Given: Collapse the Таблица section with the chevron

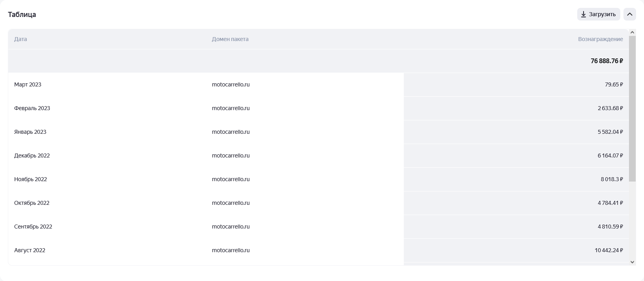Looking at the screenshot, I should tap(630, 14).
